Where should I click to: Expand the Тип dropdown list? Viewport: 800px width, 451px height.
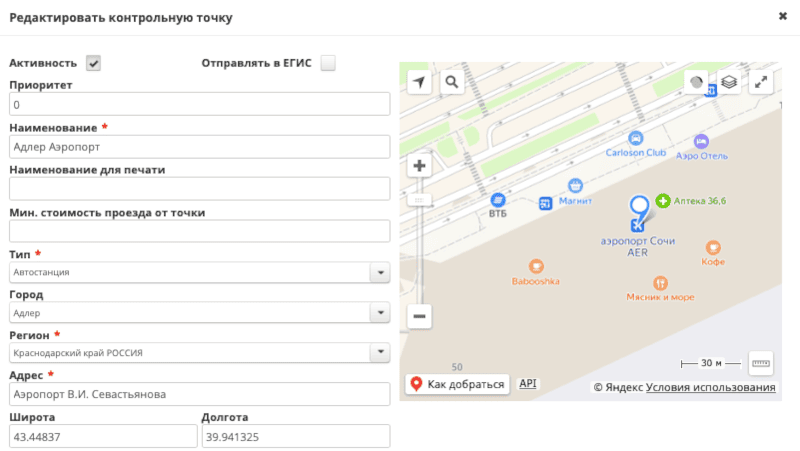(379, 272)
